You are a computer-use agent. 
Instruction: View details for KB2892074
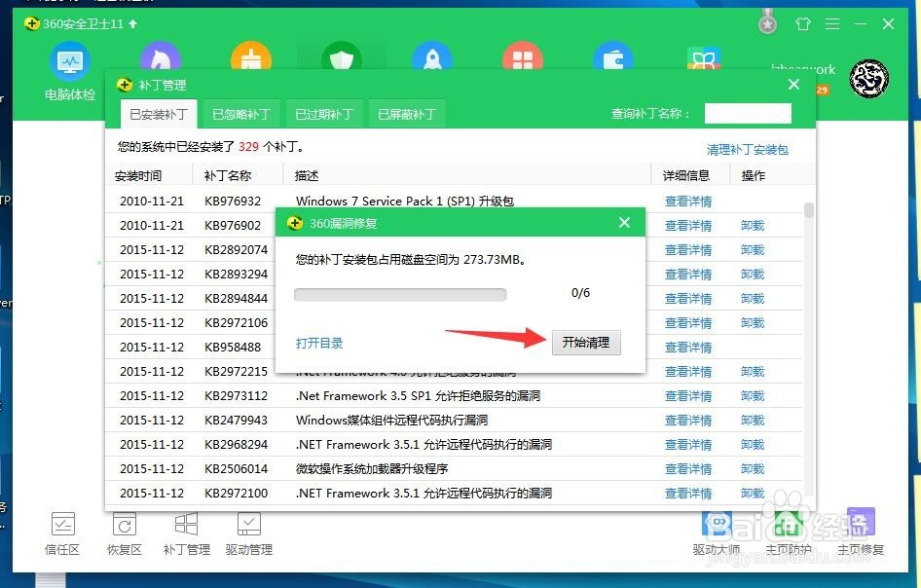coord(687,250)
